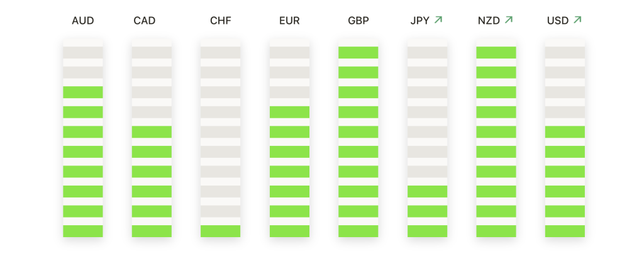Click the topmost green bar in GBP meter

(358, 53)
